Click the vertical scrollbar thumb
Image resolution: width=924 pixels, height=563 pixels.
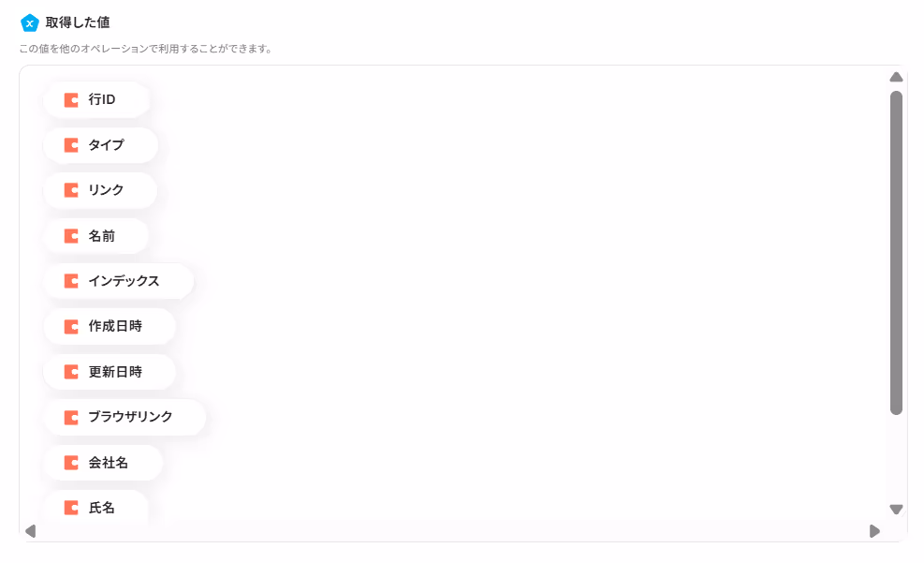[896, 253]
